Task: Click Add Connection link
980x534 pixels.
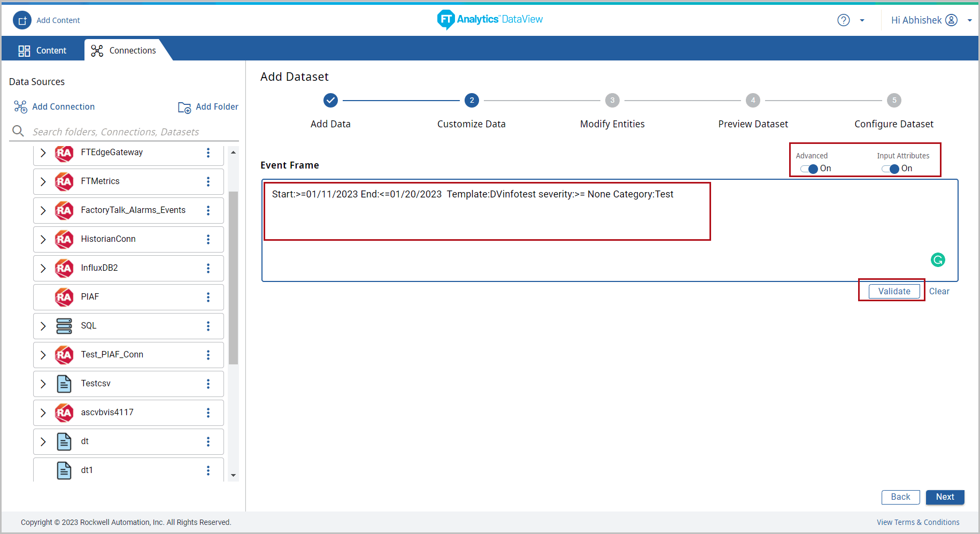Action: pos(55,106)
